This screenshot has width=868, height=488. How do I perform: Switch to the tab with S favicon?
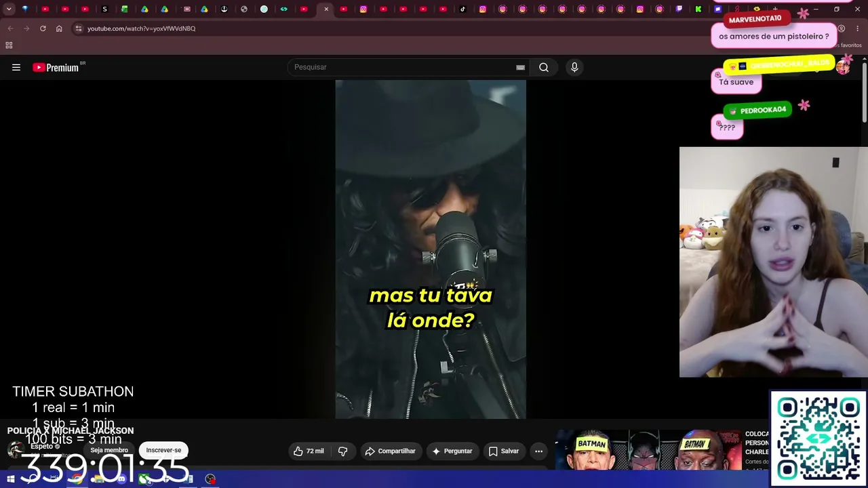click(x=104, y=9)
